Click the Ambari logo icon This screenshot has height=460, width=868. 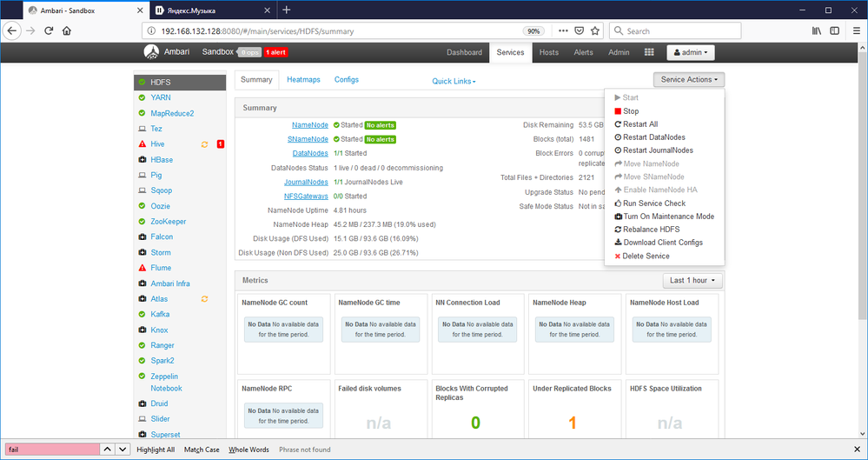pyautogui.click(x=151, y=51)
